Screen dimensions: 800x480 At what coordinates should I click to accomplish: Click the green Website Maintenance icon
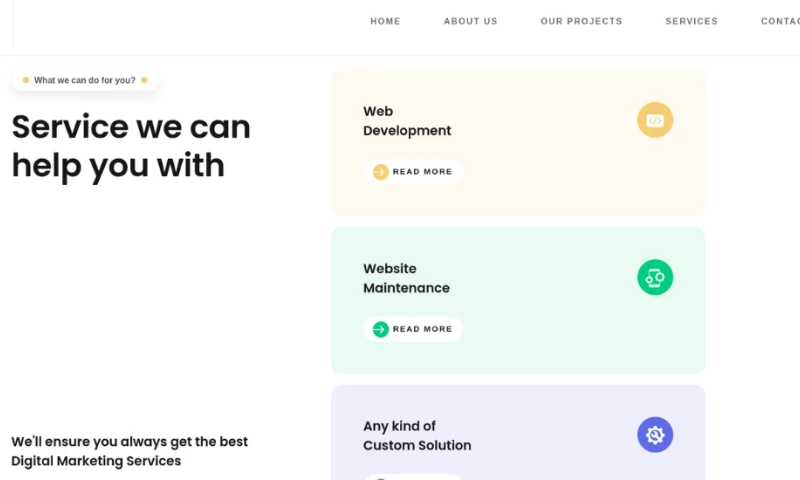click(655, 277)
